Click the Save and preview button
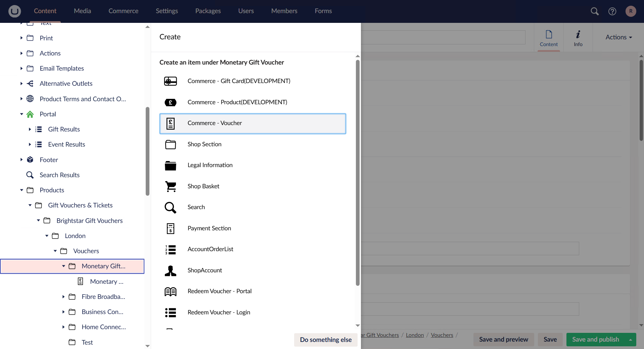The width and height of the screenshot is (644, 349). [x=503, y=340]
